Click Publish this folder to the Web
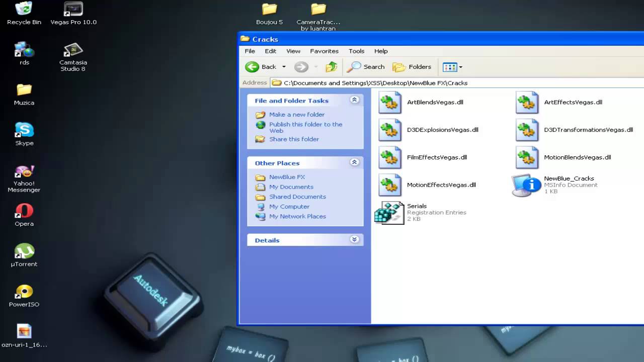644x362 pixels. pos(305,127)
